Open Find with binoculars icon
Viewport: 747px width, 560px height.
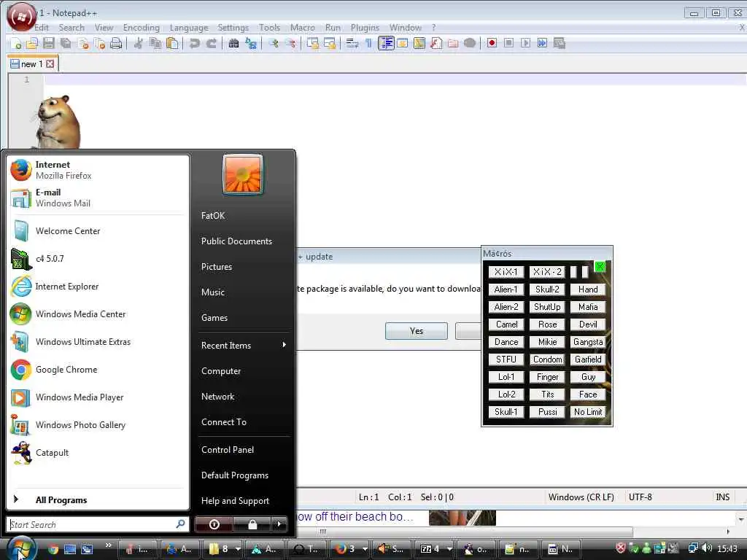click(233, 44)
